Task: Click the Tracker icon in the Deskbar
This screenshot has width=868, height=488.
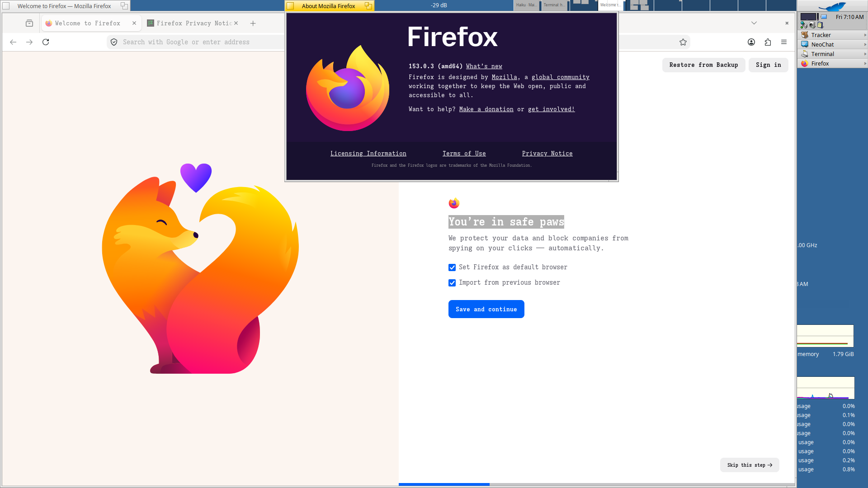Action: tap(805, 35)
